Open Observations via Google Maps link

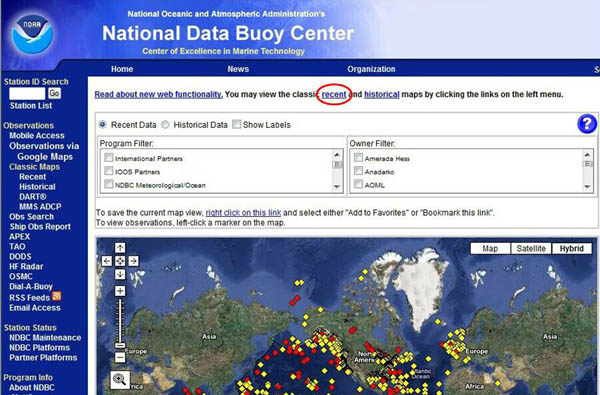pyautogui.click(x=44, y=151)
